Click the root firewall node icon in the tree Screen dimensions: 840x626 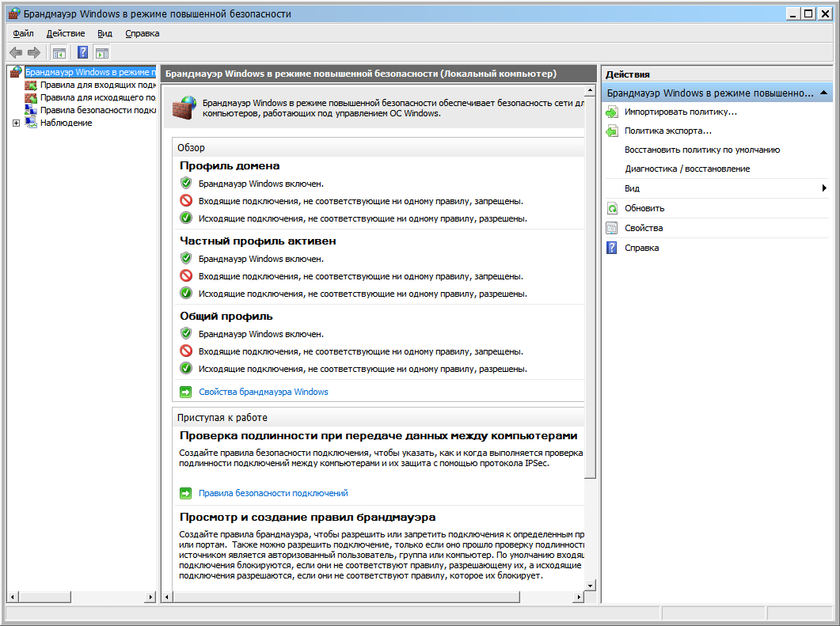click(16, 72)
